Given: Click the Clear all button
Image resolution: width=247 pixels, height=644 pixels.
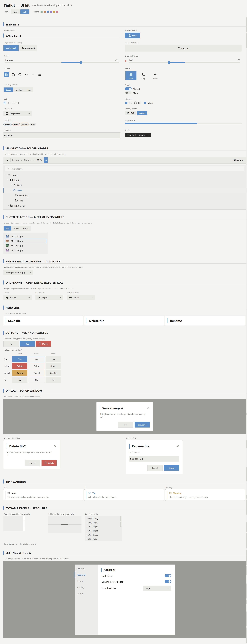Looking at the screenshot, I should (183, 48).
